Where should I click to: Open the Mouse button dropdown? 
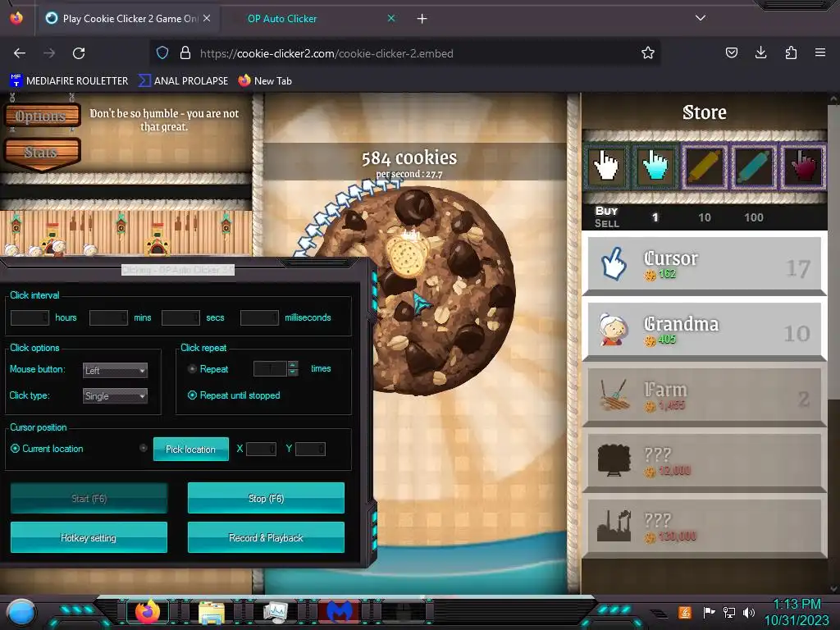pos(115,370)
